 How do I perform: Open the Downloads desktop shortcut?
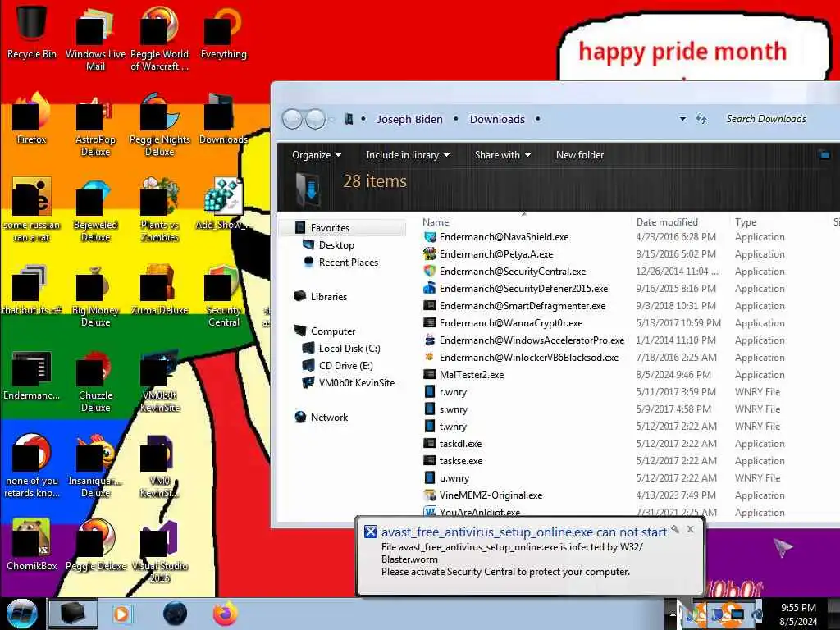(x=223, y=119)
